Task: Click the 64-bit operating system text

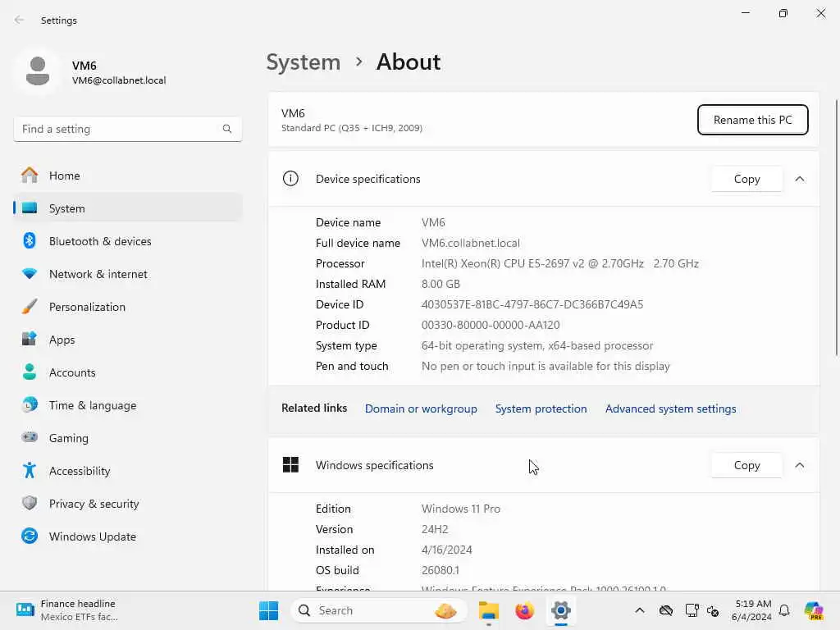Action: 536,345
